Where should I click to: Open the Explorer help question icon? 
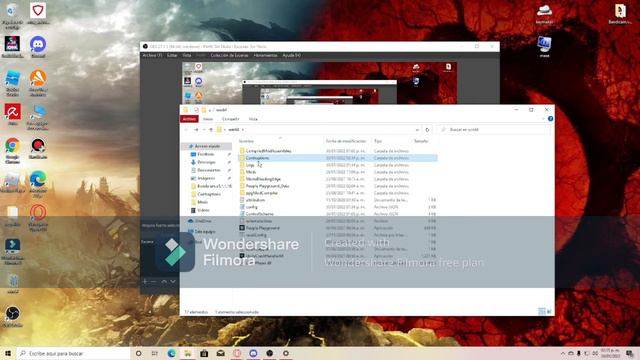coord(550,119)
